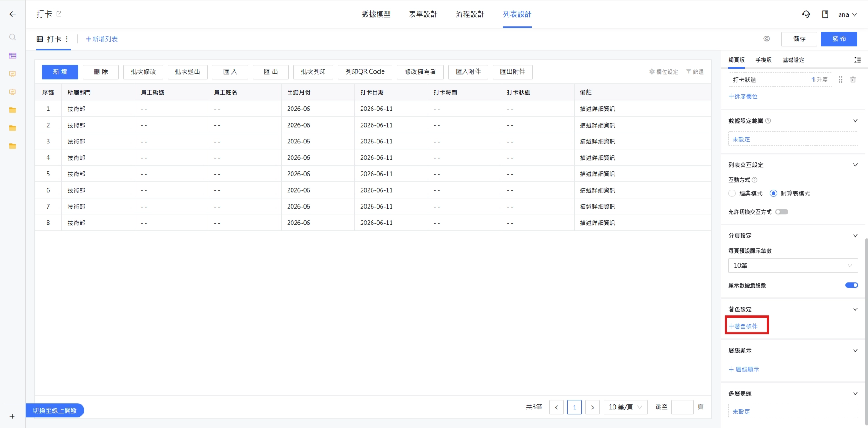Click 排序欄位 add link
868x428 pixels.
[743, 96]
